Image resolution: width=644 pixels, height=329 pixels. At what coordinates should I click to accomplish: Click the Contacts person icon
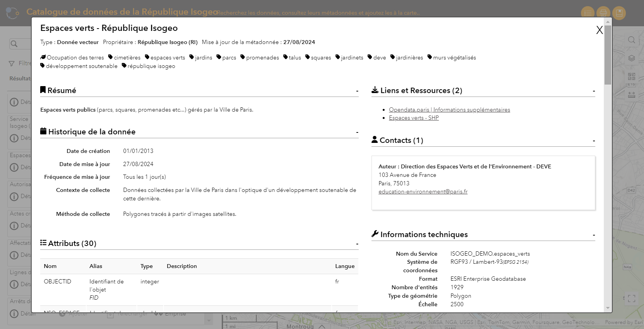[375, 139]
